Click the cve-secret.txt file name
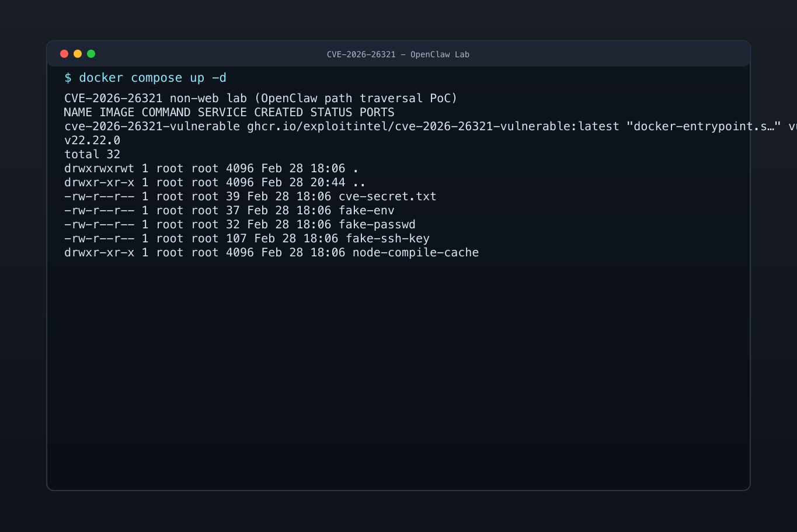The image size is (797, 532). (x=387, y=196)
